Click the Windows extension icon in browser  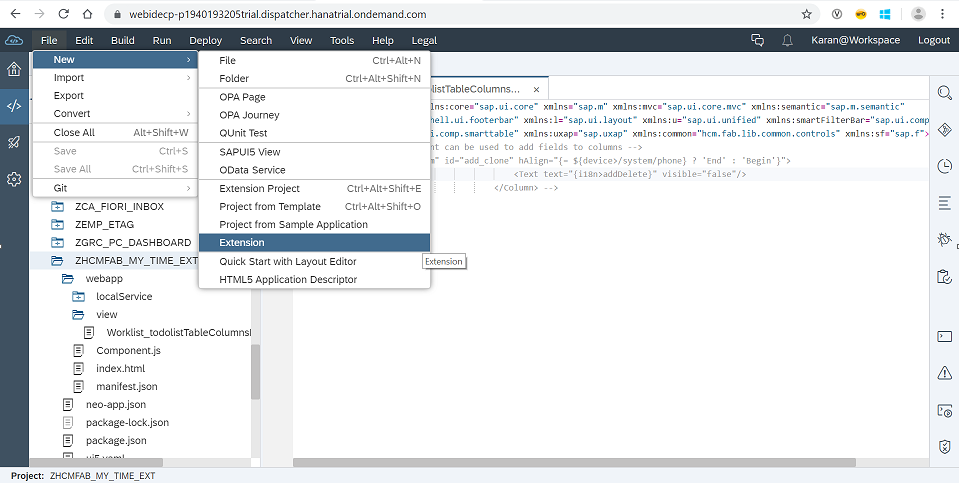[884, 14]
